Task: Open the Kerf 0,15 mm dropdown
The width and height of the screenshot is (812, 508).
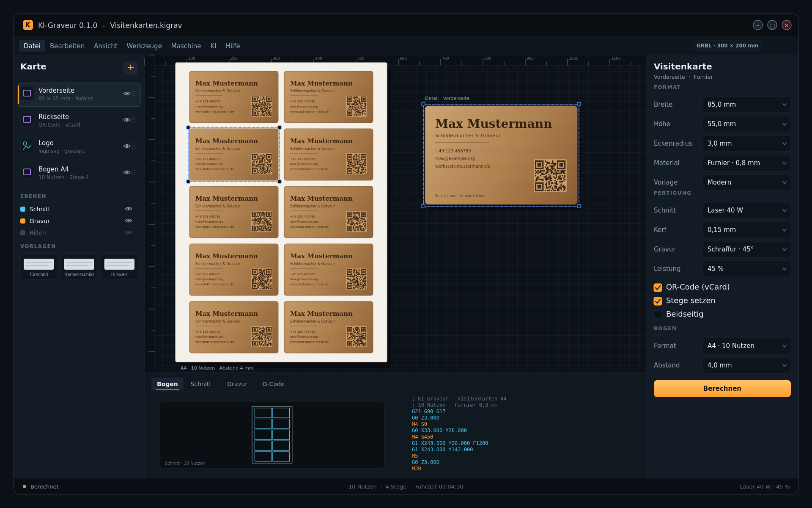Action: point(746,230)
